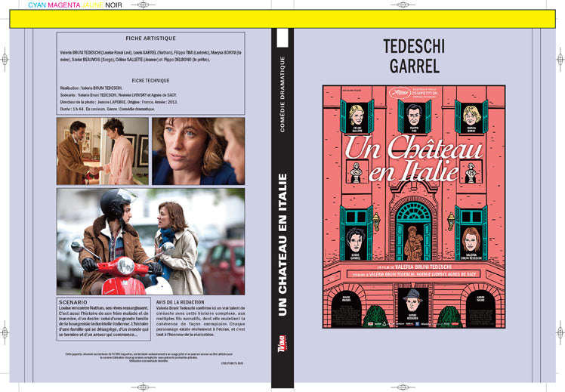Click the yellow color bar at top
The image size is (565, 392).
[x=282, y=19]
